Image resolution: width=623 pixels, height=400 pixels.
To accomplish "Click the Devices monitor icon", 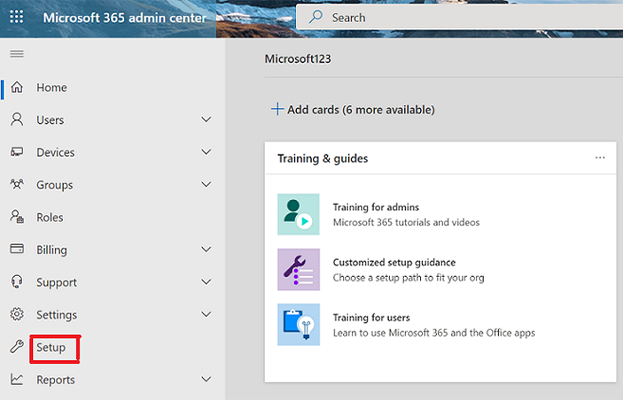I will point(17,152).
